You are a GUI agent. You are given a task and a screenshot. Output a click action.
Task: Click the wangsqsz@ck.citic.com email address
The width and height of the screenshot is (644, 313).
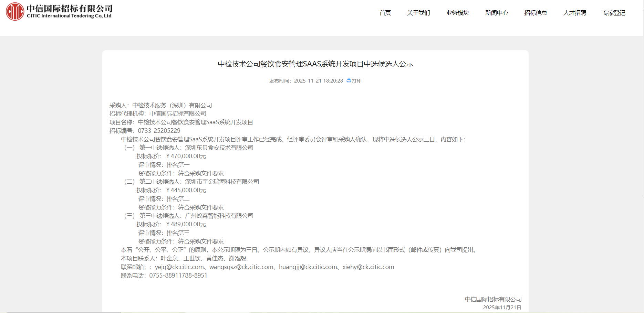241,267
